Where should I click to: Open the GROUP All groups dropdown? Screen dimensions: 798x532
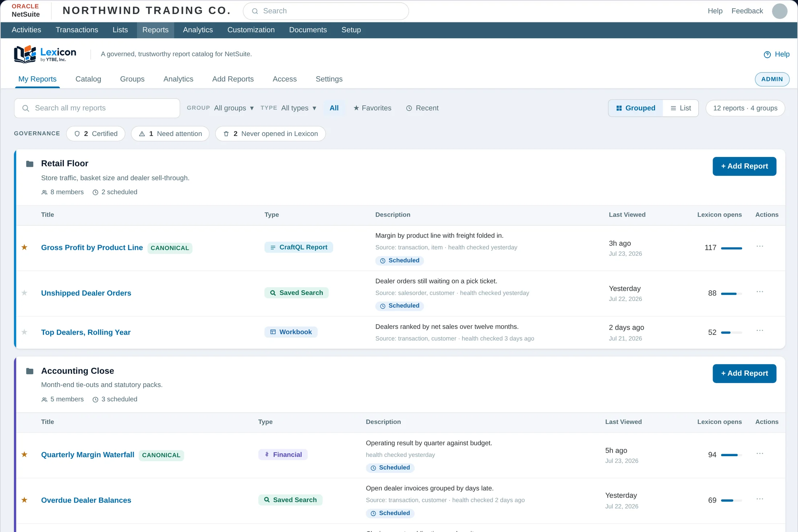pyautogui.click(x=234, y=108)
